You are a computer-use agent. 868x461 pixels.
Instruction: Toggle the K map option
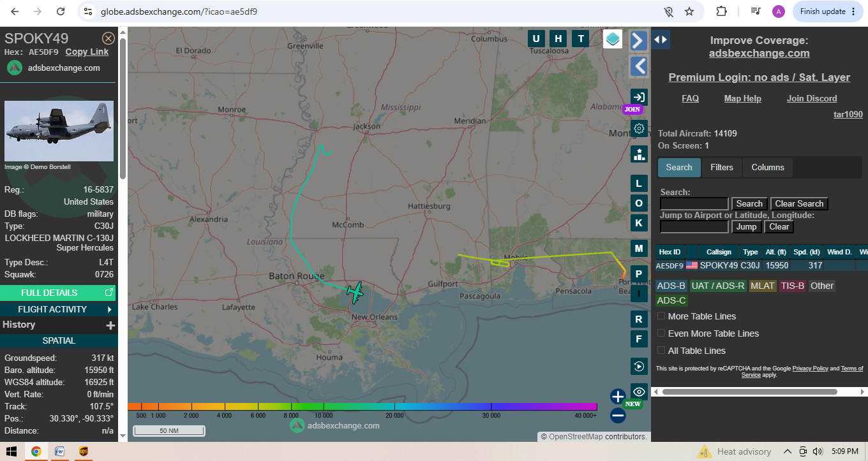639,223
